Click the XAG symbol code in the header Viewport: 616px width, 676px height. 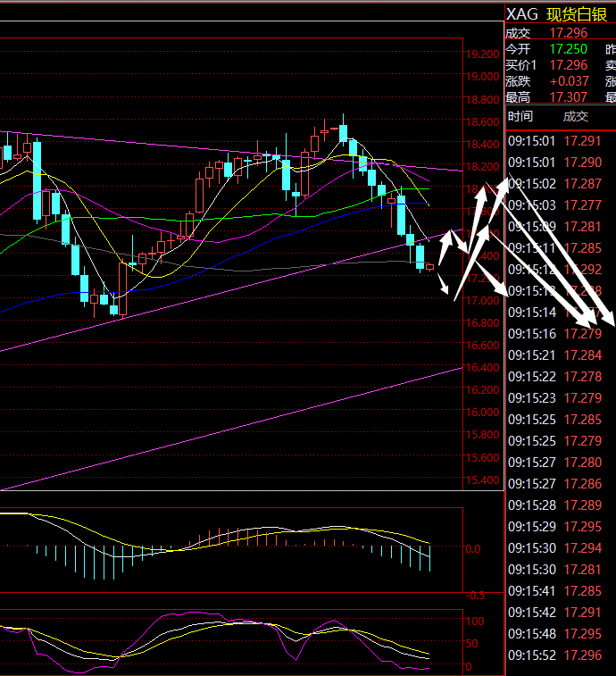(x=523, y=13)
